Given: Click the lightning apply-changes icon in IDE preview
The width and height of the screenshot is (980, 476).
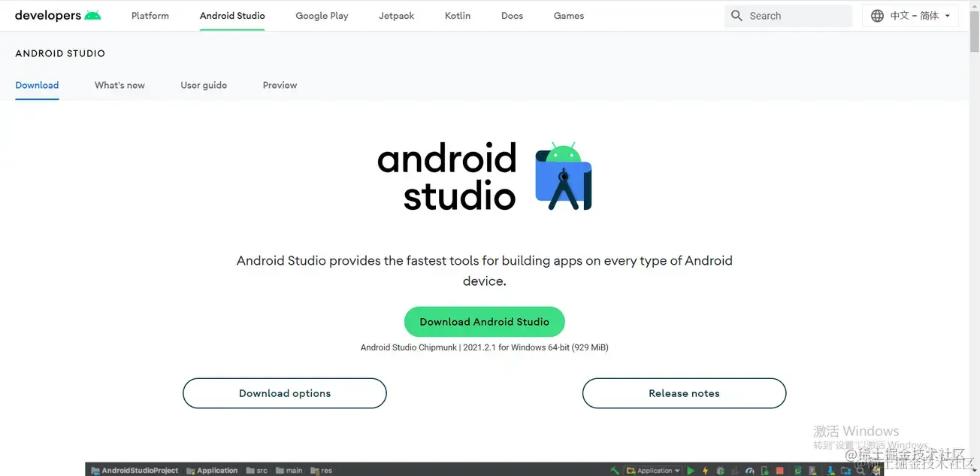Looking at the screenshot, I should 705,471.
